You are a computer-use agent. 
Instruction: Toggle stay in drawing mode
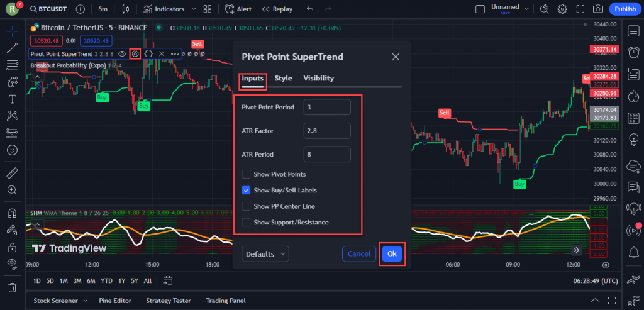click(13, 230)
